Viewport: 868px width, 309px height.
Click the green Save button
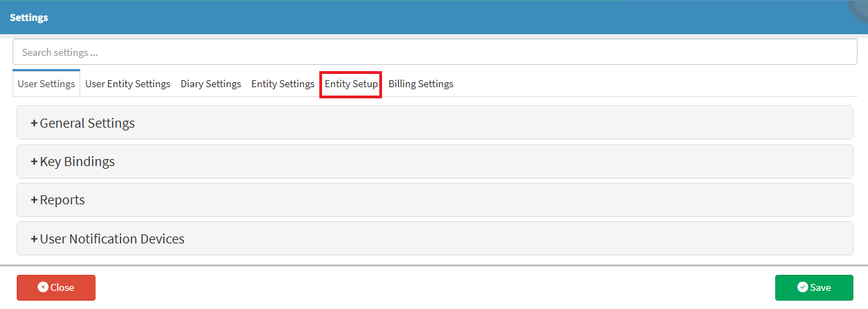[x=814, y=287]
